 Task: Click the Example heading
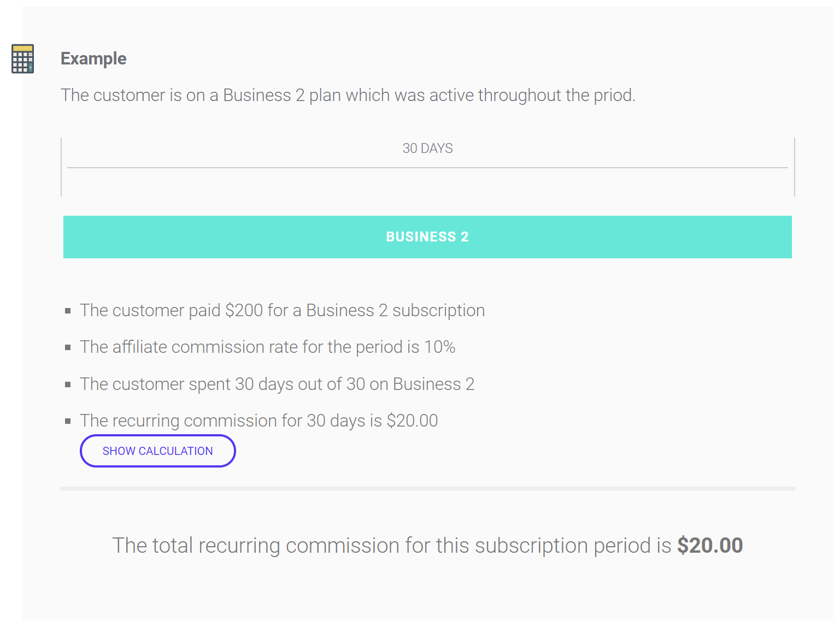click(93, 58)
